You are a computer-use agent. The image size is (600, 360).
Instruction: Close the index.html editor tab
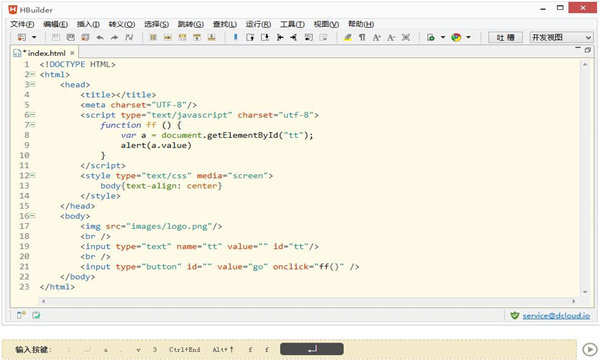72,53
